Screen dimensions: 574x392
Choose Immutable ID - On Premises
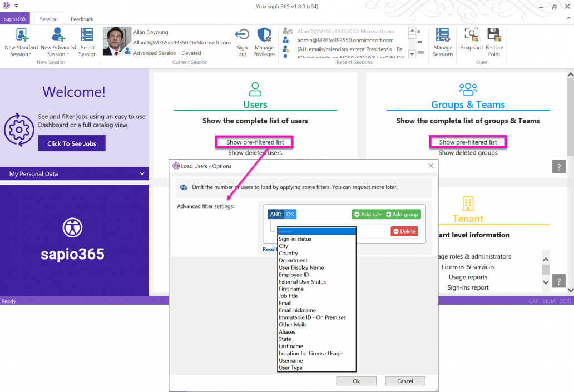316,317
